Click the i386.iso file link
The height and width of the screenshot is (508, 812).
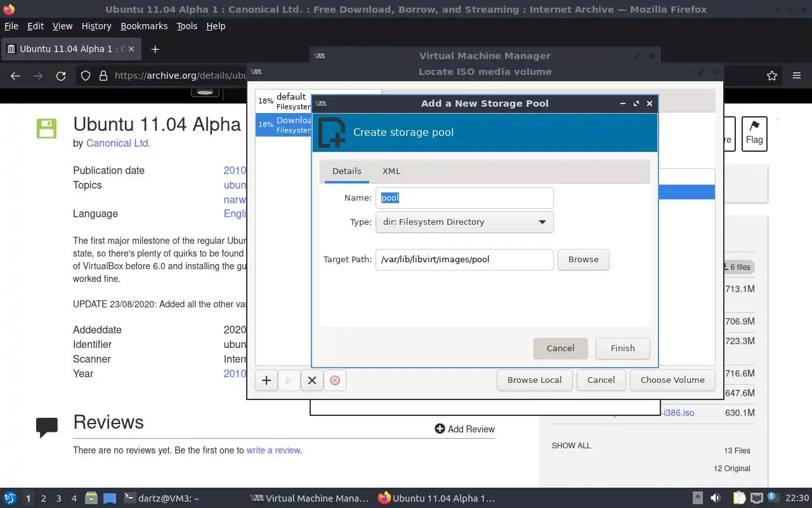(x=678, y=413)
